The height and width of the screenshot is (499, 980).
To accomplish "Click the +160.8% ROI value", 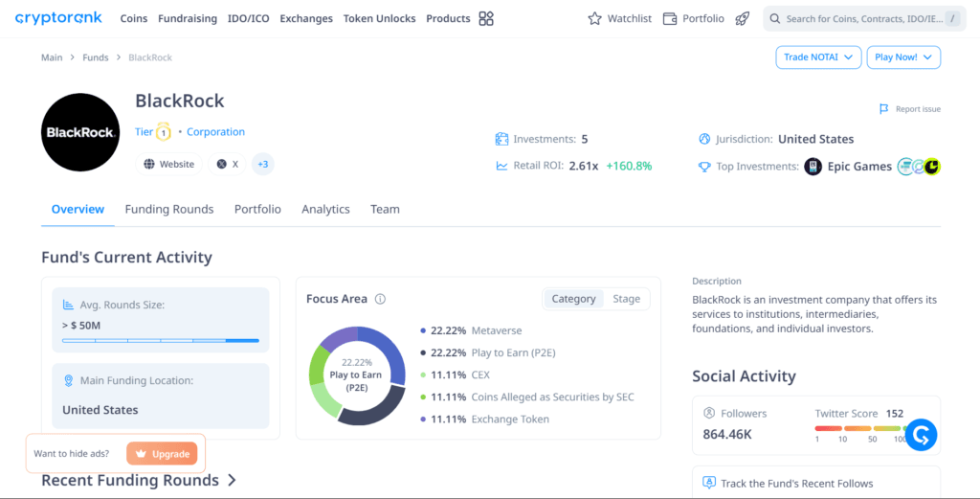I will 629,166.
